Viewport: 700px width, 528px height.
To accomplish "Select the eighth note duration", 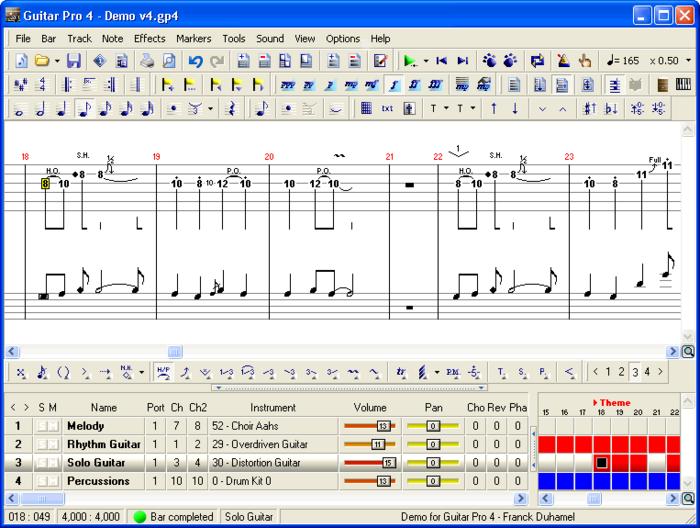I will point(83,108).
